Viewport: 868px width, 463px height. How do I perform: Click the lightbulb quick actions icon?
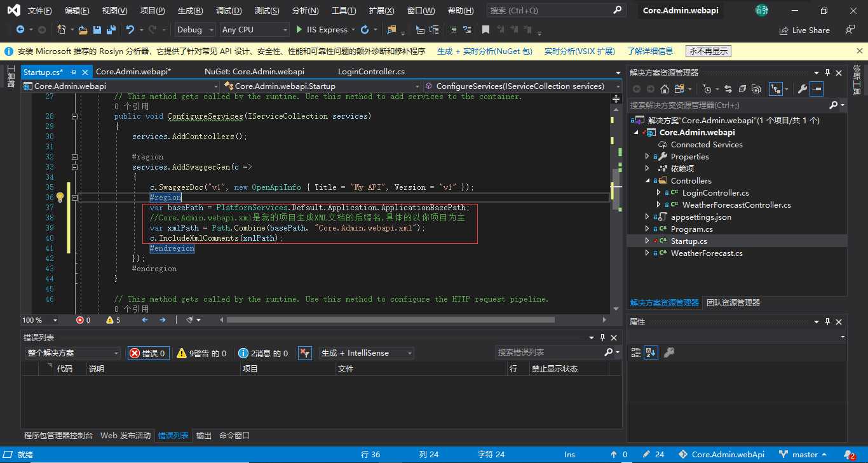[x=60, y=198]
